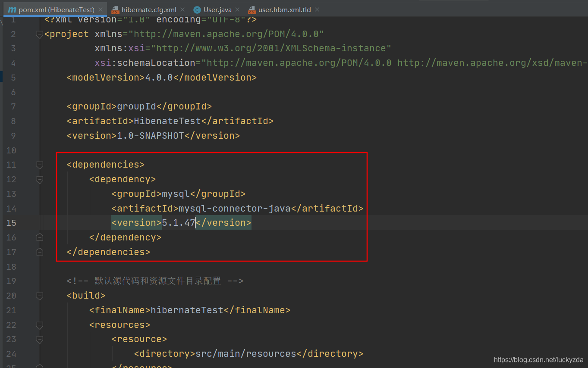Image resolution: width=588 pixels, height=368 pixels.
Task: Collapse the dependencies block at line 11
Action: [x=40, y=165]
